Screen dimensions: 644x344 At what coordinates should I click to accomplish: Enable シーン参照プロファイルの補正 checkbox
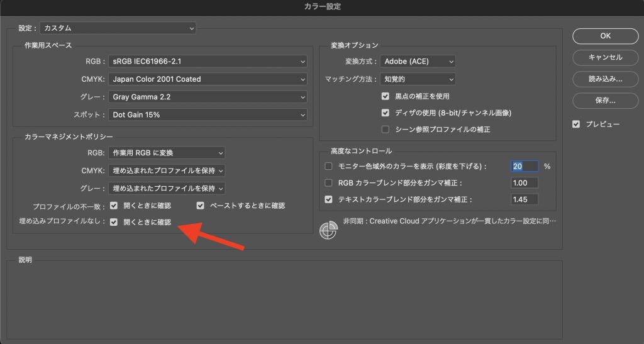tap(386, 130)
